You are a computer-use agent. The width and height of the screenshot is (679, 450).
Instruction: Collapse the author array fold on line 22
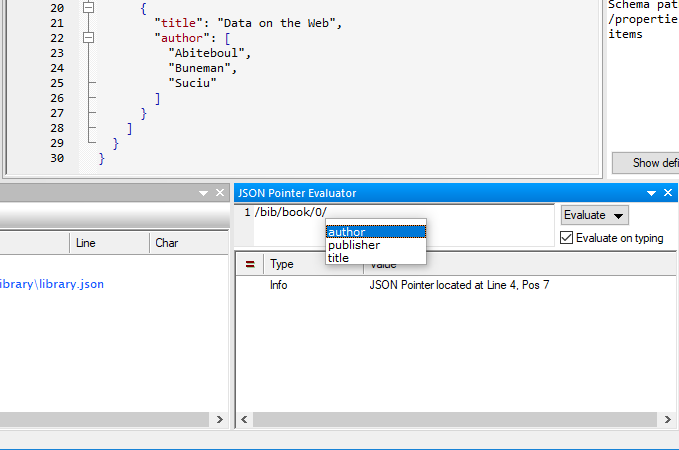pyautogui.click(x=88, y=38)
